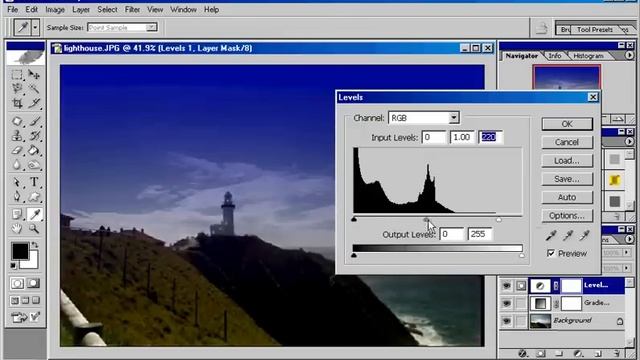Select the Lasso tool
Screen dimensions: 640x360
tap(17, 89)
